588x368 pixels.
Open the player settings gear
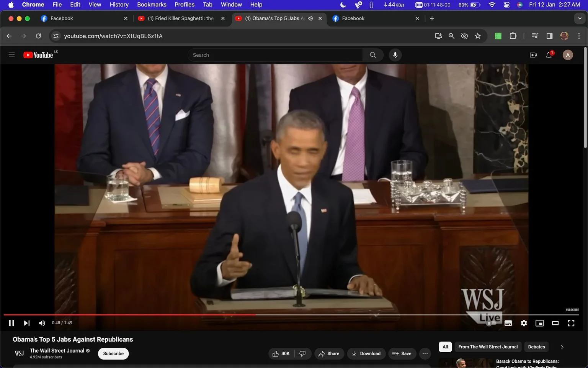pyautogui.click(x=524, y=323)
